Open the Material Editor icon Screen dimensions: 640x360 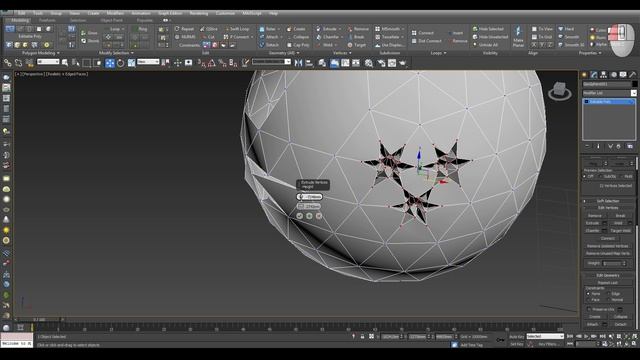point(369,63)
